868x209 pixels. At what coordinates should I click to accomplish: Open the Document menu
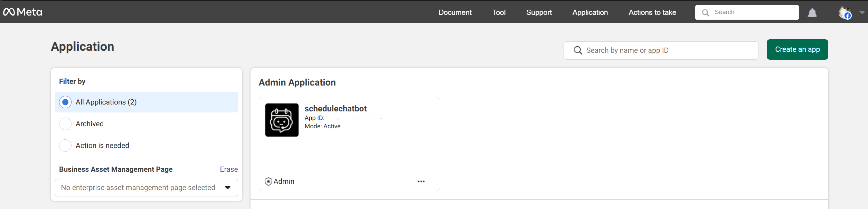click(x=455, y=12)
